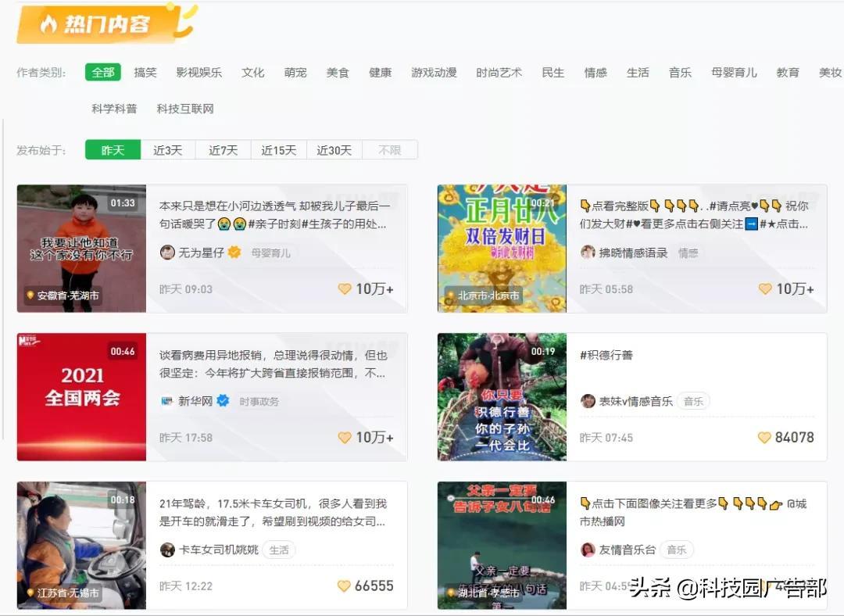This screenshot has height=616, width=844.
Task: Open video title 21年驾龄 17.5米卡车女司机
Action: tap(273, 513)
